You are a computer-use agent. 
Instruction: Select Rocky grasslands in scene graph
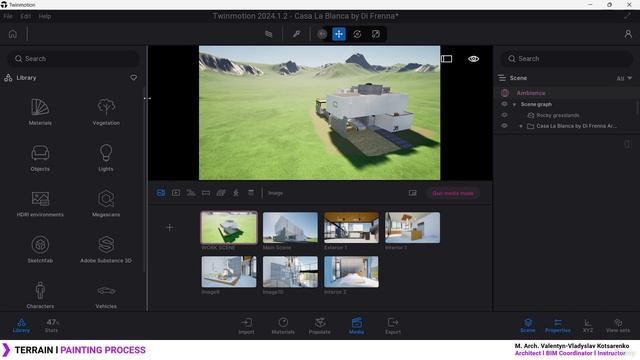pyautogui.click(x=558, y=115)
